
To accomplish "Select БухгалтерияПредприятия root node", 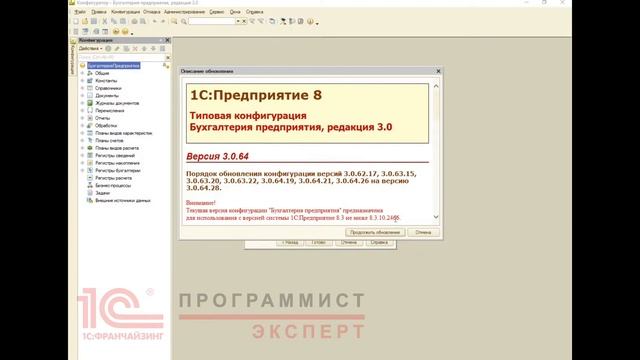I will [113, 65].
